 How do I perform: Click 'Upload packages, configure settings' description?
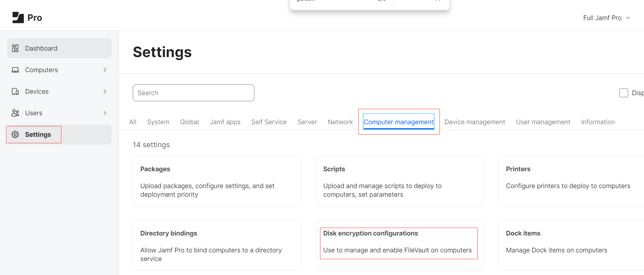coord(207,190)
